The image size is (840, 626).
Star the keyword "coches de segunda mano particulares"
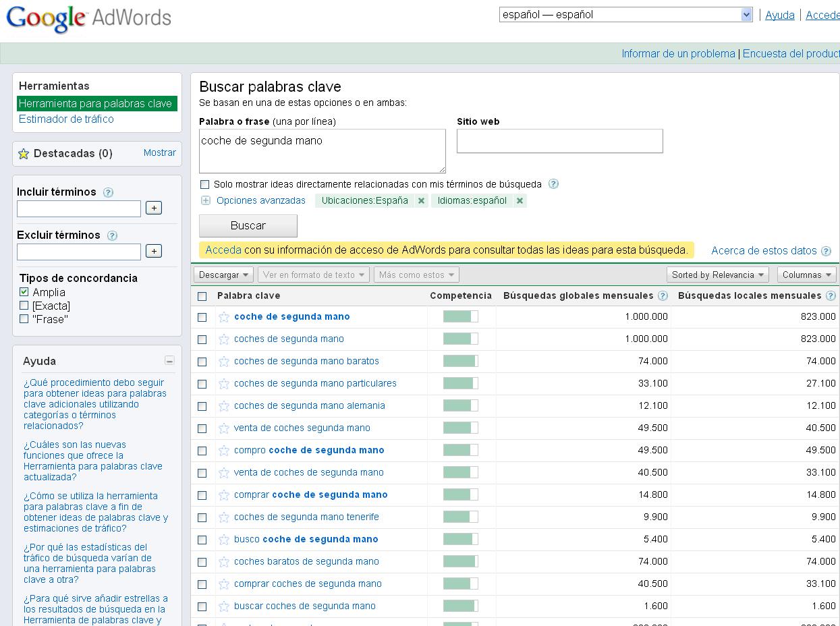point(224,384)
